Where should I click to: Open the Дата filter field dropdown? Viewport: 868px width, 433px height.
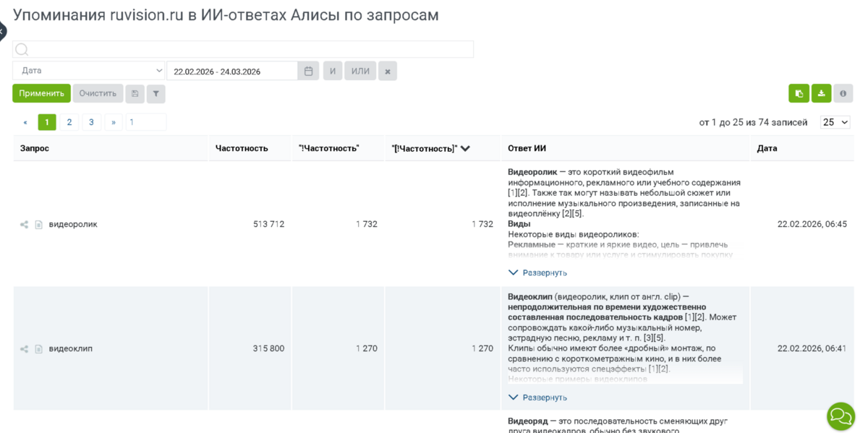coord(89,71)
